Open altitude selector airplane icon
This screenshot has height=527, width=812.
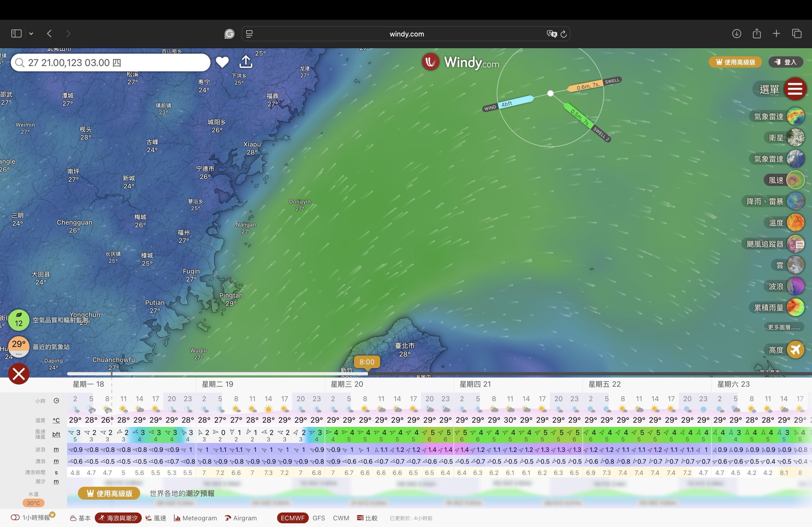click(795, 350)
